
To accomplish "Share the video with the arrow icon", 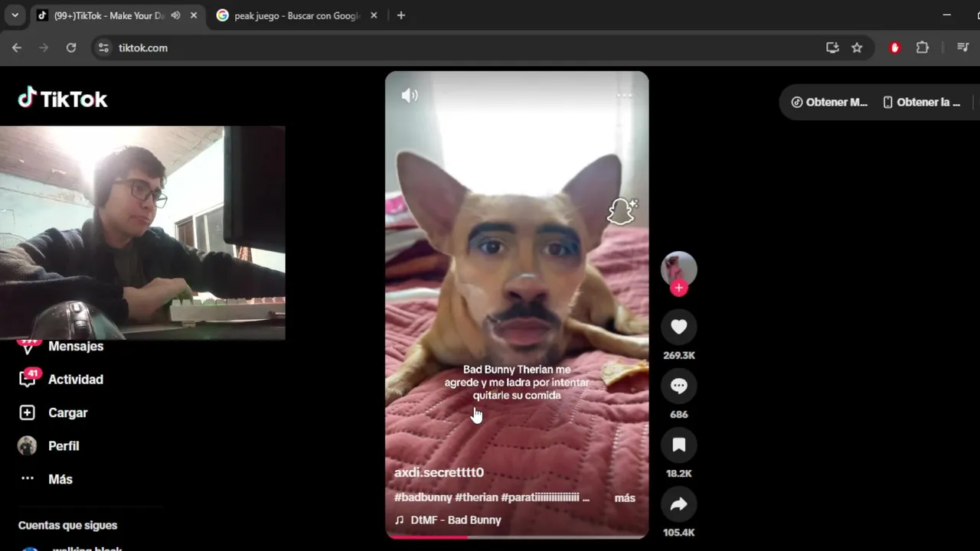I will point(678,504).
